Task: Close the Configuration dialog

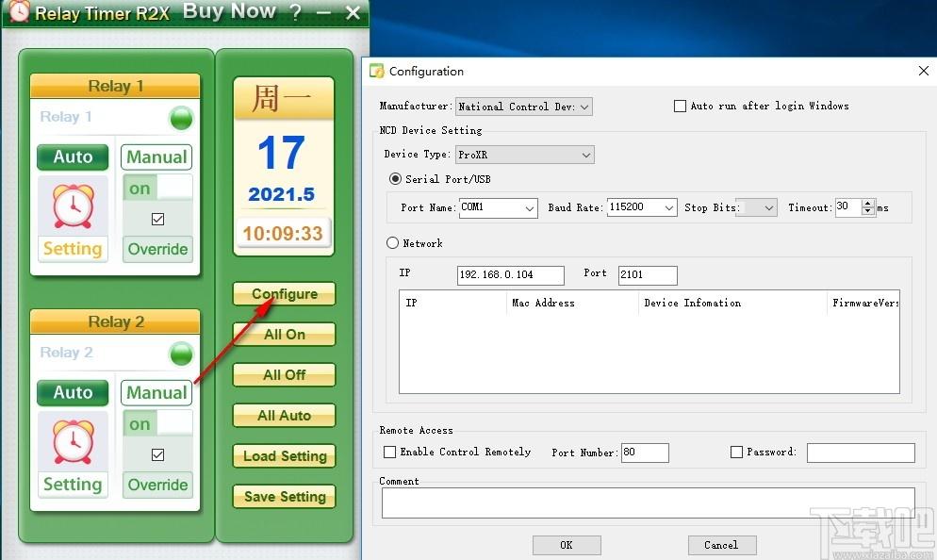Action: 923,71
